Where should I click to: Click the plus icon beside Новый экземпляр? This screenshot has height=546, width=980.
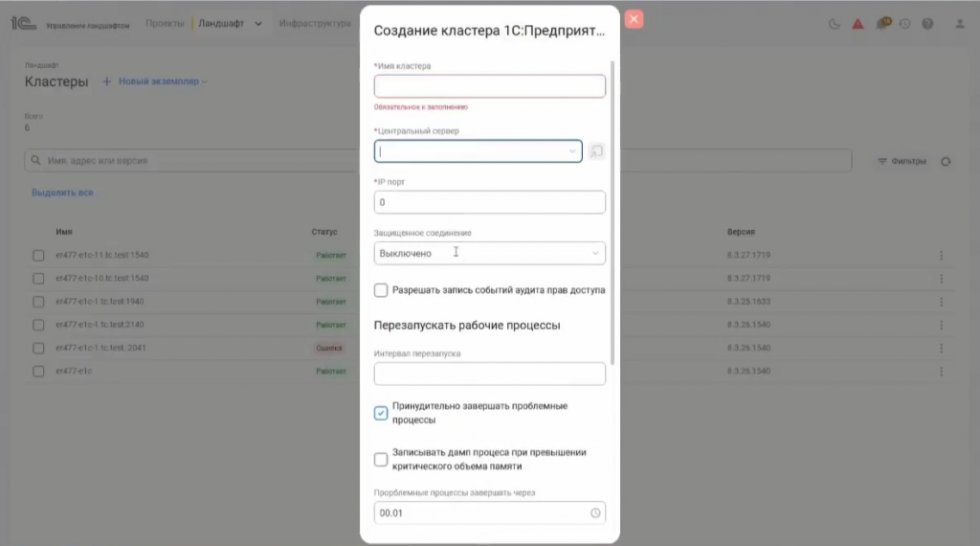tap(106, 81)
